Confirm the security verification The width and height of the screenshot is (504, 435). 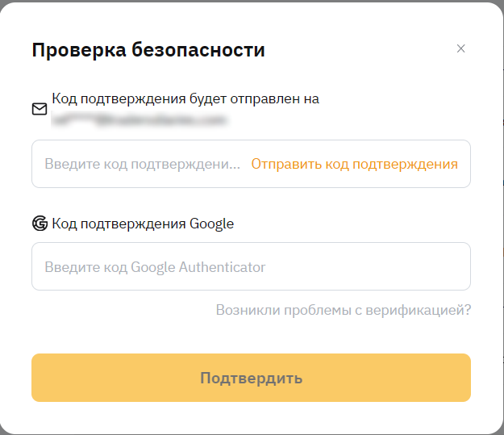coord(251,378)
